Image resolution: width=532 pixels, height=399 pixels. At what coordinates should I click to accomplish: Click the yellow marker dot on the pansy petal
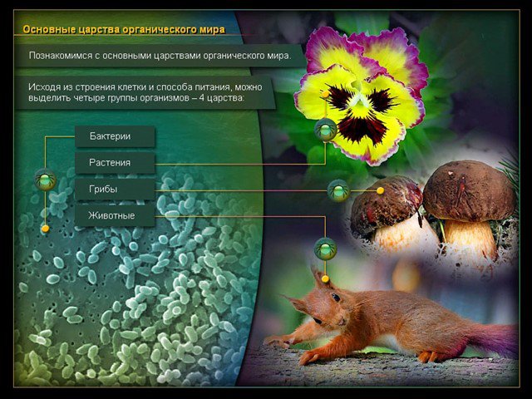(x=325, y=94)
